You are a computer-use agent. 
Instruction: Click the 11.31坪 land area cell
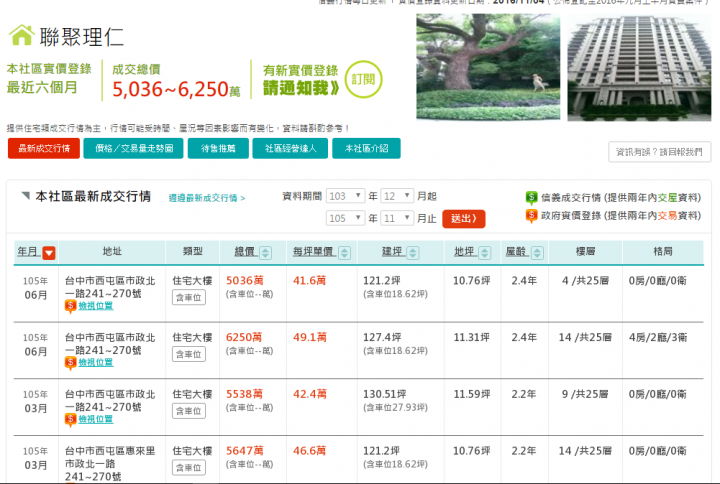click(472, 338)
